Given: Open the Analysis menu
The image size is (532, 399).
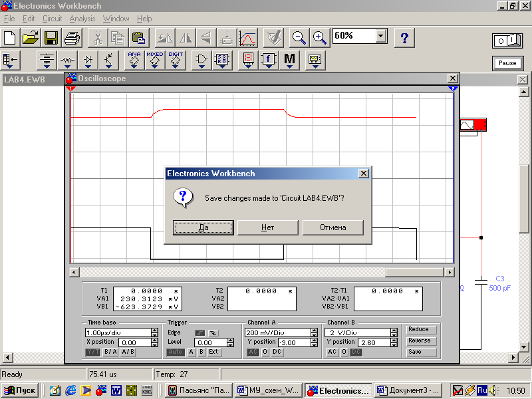Looking at the screenshot, I should click(82, 19).
